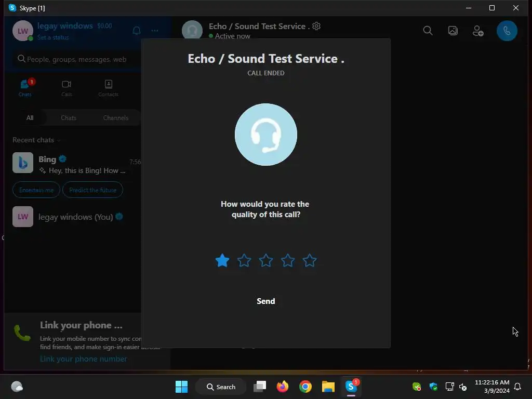
Task: Rate the call three stars
Action: click(x=265, y=261)
